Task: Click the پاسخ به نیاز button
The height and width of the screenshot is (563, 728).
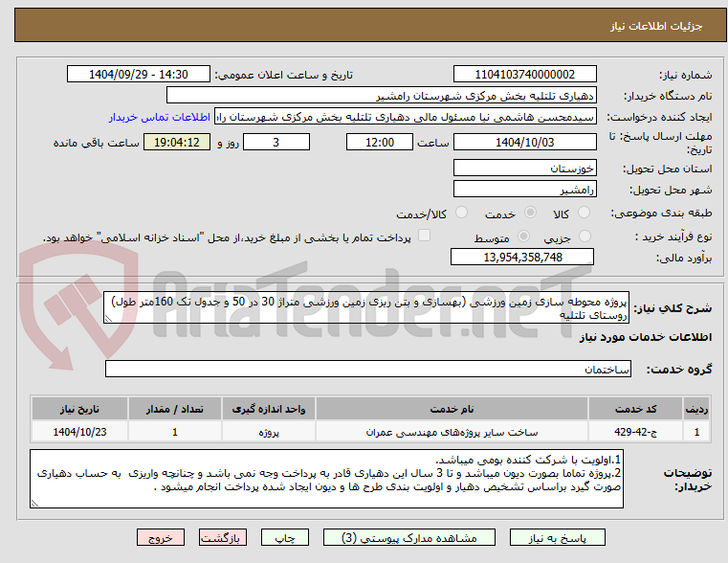Action: click(557, 537)
